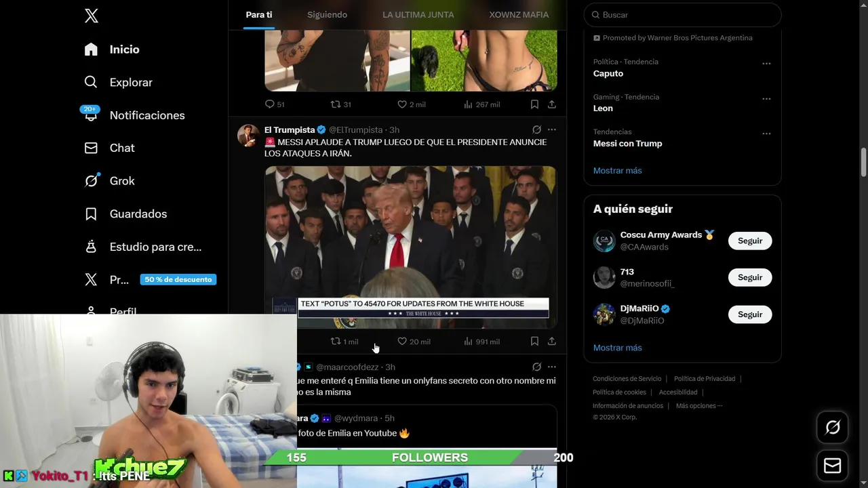The image size is (868, 488).
Task: Open the floating Grok button
Action: tap(833, 427)
